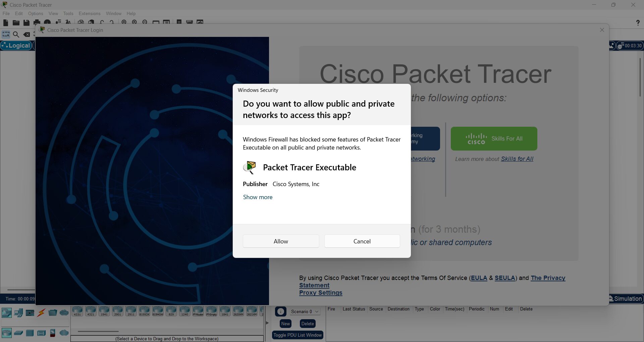Zoom out of the workspace
This screenshot has height=342, width=644.
(x=145, y=22)
